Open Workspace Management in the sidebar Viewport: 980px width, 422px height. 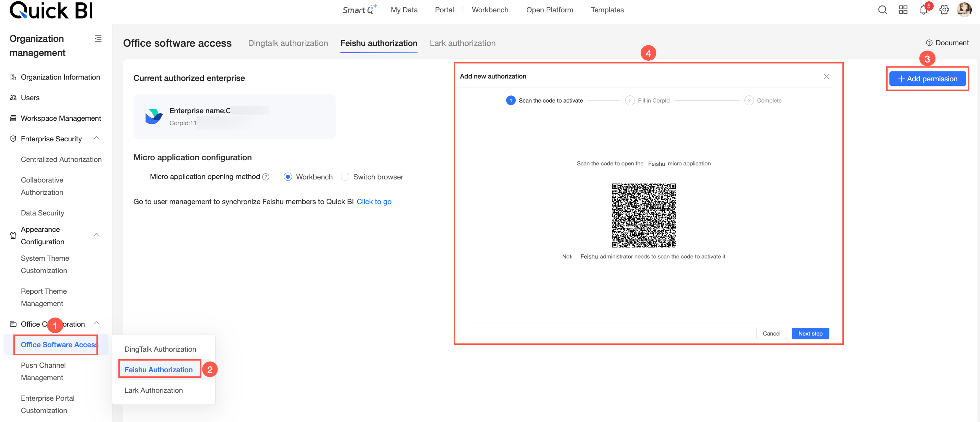click(61, 118)
